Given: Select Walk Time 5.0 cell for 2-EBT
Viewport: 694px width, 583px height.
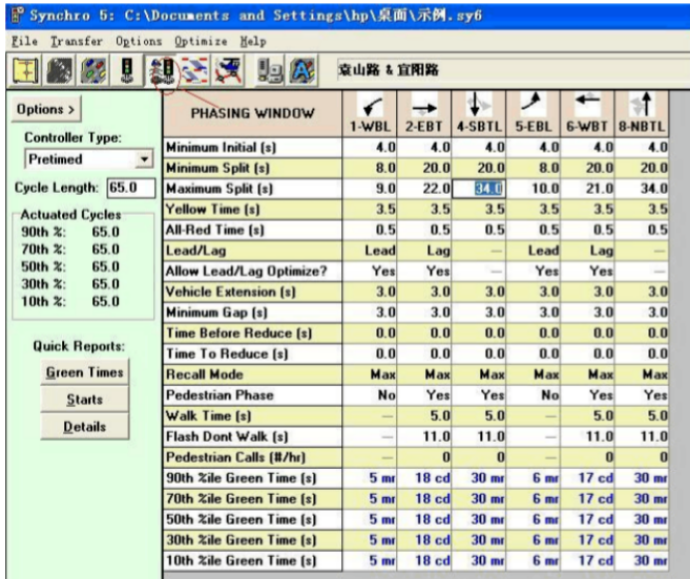Looking at the screenshot, I should [424, 416].
